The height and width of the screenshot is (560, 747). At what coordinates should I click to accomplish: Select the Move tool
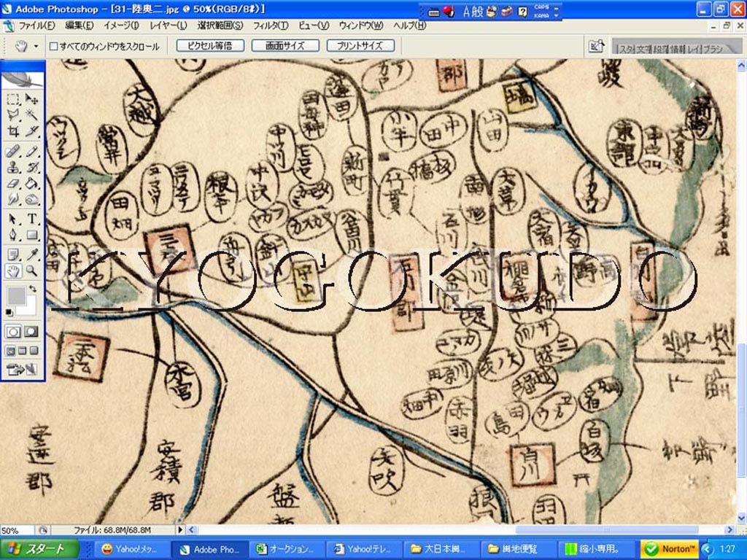tap(31, 99)
